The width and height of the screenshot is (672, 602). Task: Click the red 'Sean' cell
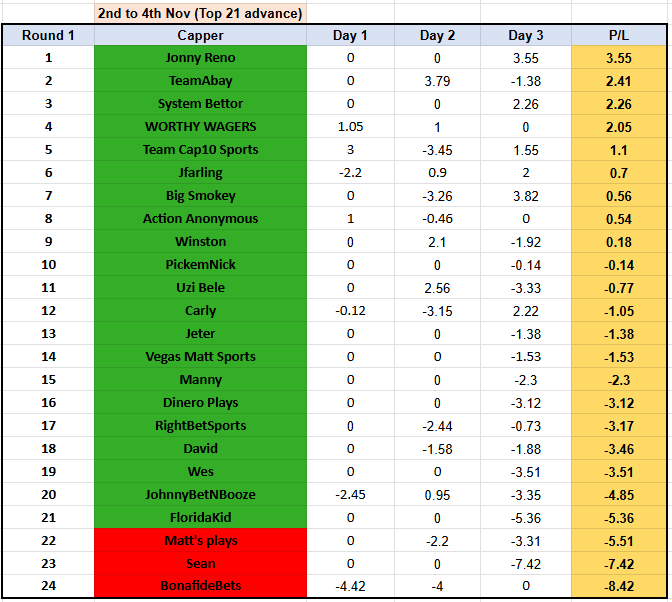tap(200, 563)
